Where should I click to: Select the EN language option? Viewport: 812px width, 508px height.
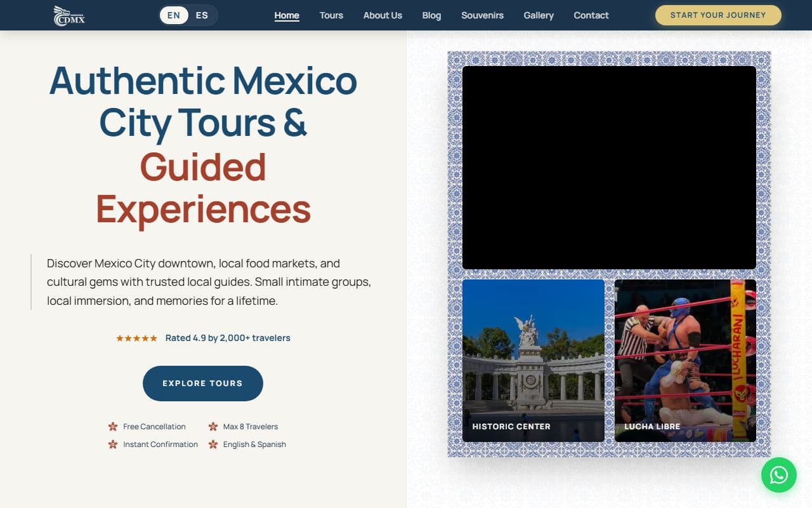click(x=174, y=15)
